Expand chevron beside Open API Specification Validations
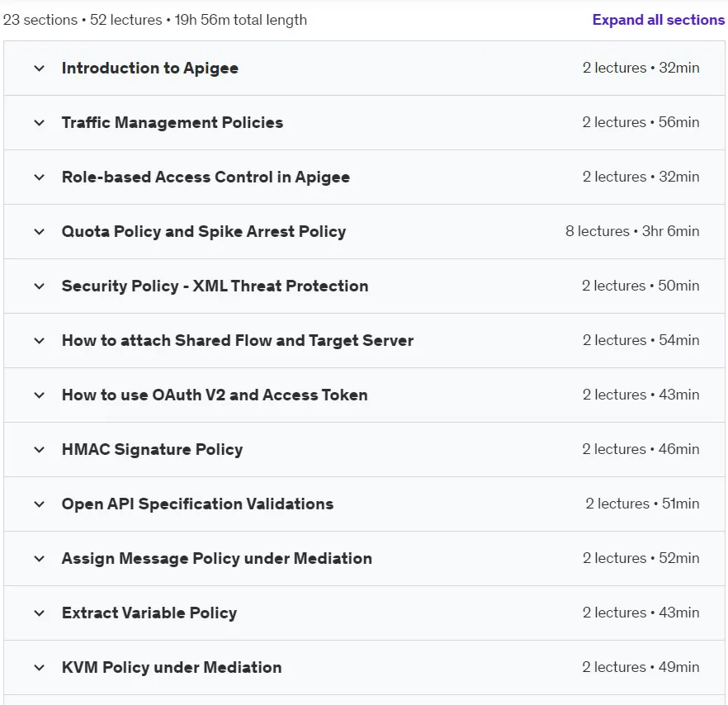This screenshot has width=728, height=705. [40, 504]
